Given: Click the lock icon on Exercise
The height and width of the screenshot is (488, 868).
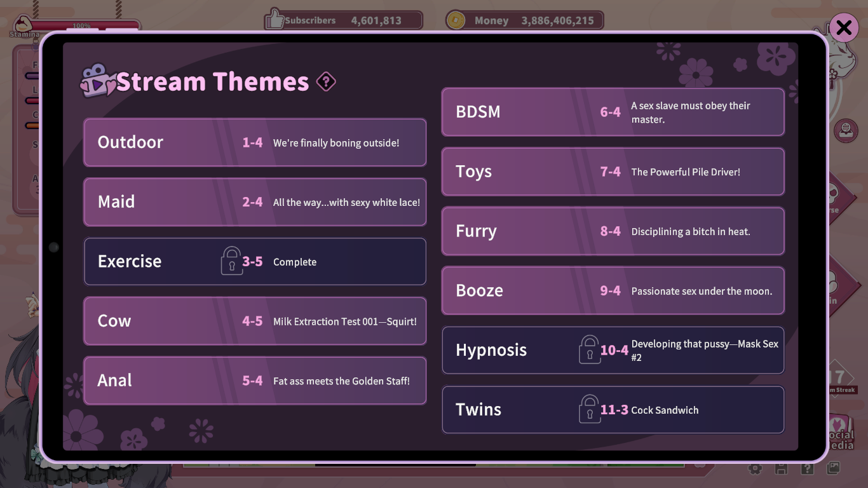Looking at the screenshot, I should [x=231, y=261].
